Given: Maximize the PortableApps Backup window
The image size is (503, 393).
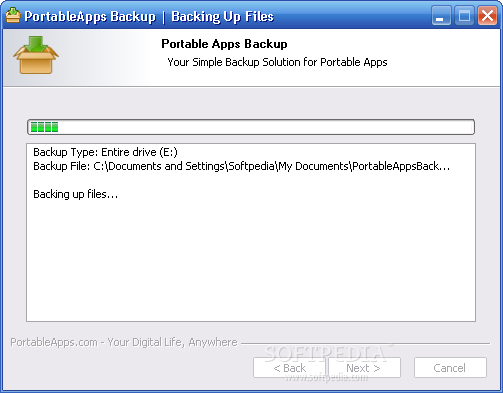Looking at the screenshot, I should pyautogui.click(x=464, y=15).
